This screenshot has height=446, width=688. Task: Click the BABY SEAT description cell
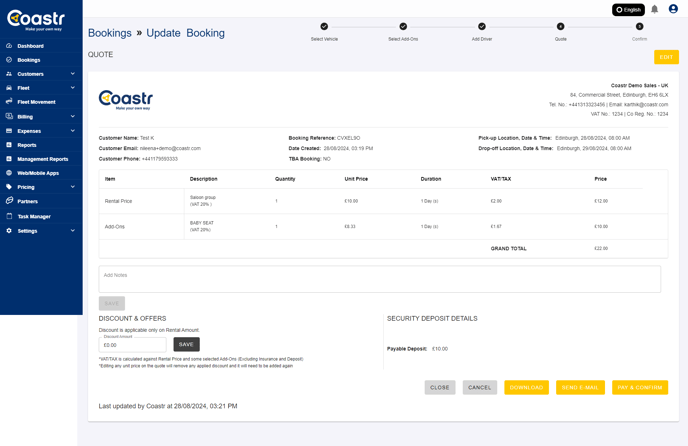coord(202,226)
